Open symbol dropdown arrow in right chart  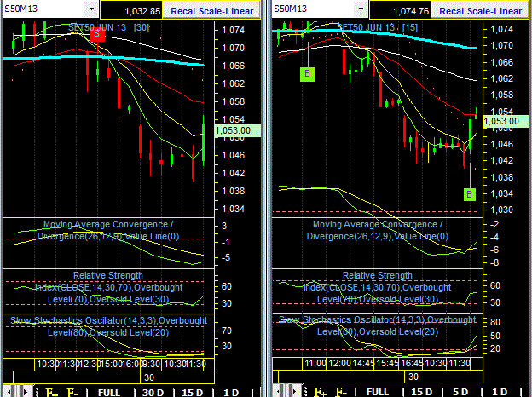tap(361, 9)
